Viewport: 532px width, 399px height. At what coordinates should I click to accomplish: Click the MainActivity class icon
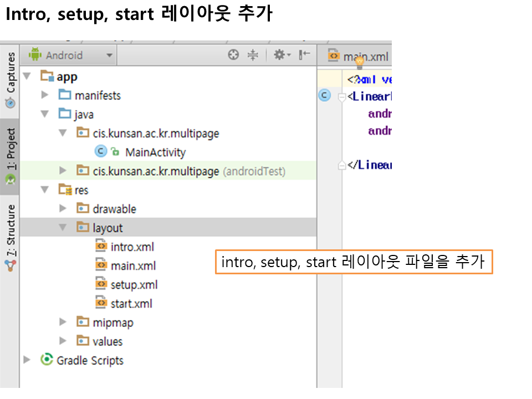pyautogui.click(x=101, y=152)
